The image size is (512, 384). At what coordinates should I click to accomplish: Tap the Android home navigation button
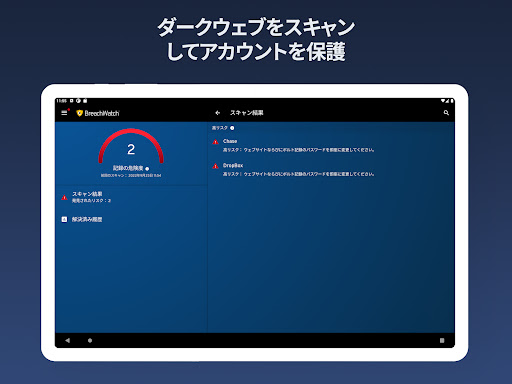click(x=90, y=340)
